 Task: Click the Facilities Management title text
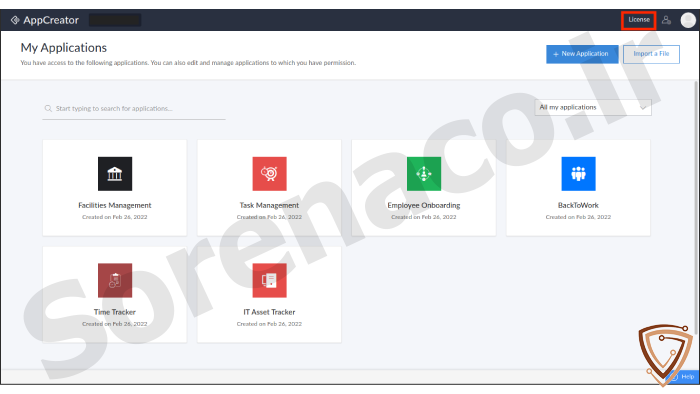tap(115, 205)
